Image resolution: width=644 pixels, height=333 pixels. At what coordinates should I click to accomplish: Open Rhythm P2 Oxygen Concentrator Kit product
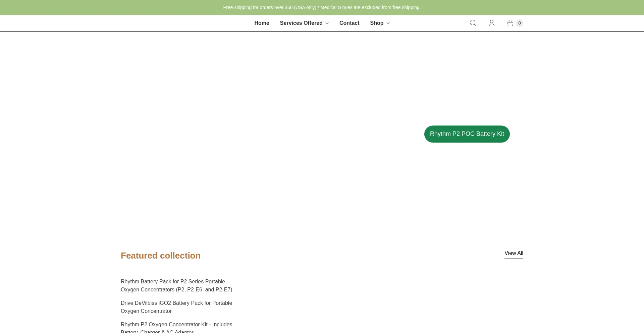pos(176,328)
